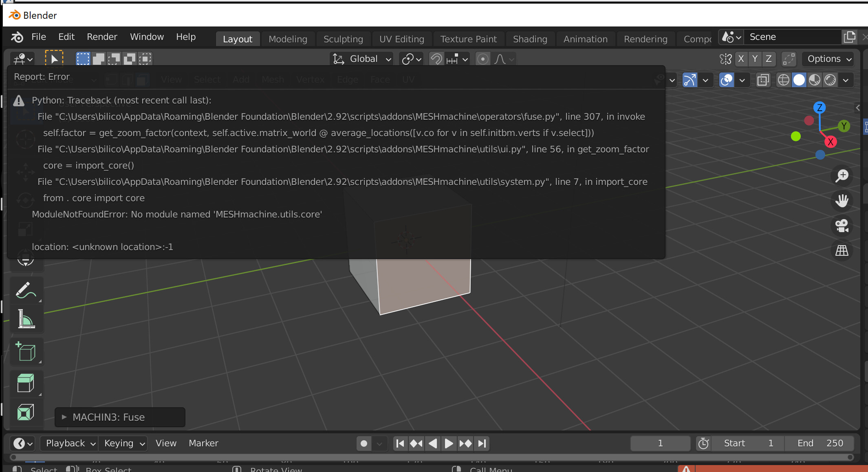Screen dimensions: 868x472
Task: Jump to the first frame
Action: [400, 443]
